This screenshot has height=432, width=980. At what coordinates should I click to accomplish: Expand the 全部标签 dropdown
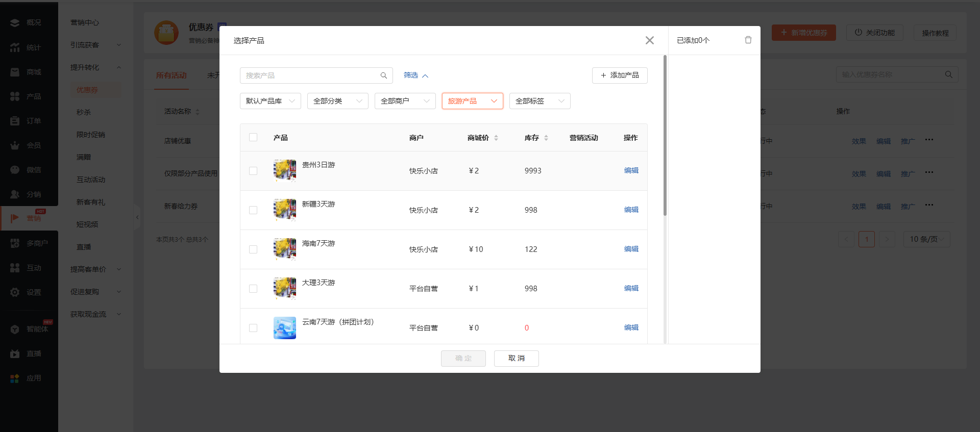coord(540,101)
